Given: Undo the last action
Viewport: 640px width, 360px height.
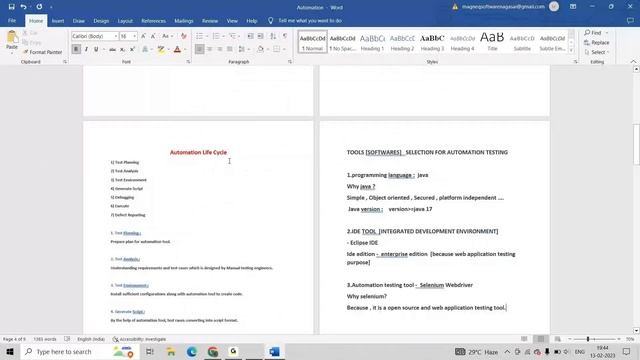Looking at the screenshot, I should coord(24,7).
